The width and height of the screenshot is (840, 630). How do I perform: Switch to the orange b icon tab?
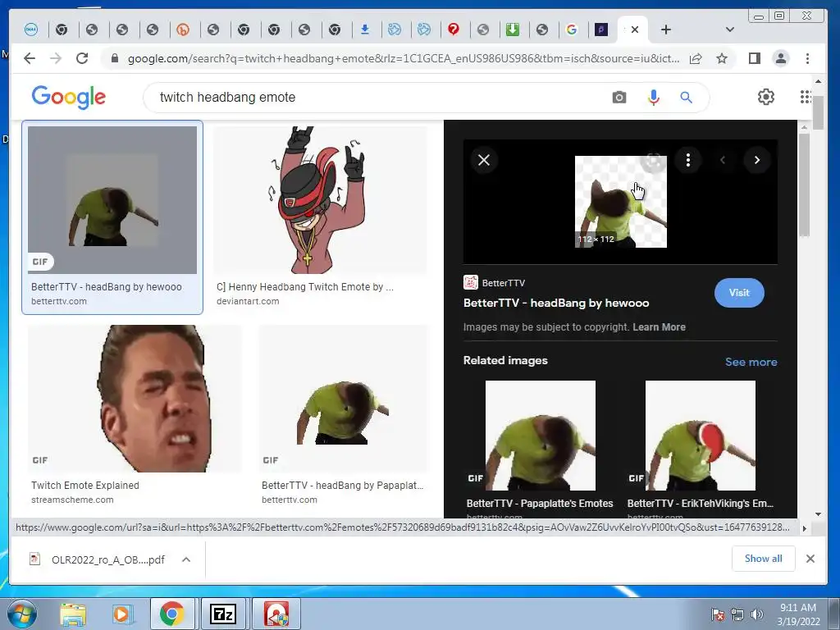coord(183,30)
